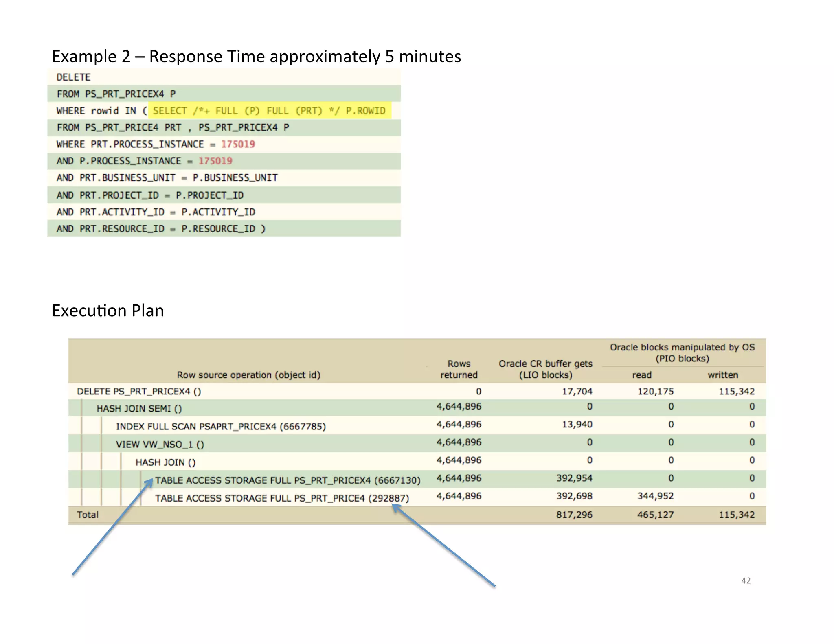Click the 'read' PIO column header
This screenshot has width=834, height=644.
pyautogui.click(x=642, y=375)
